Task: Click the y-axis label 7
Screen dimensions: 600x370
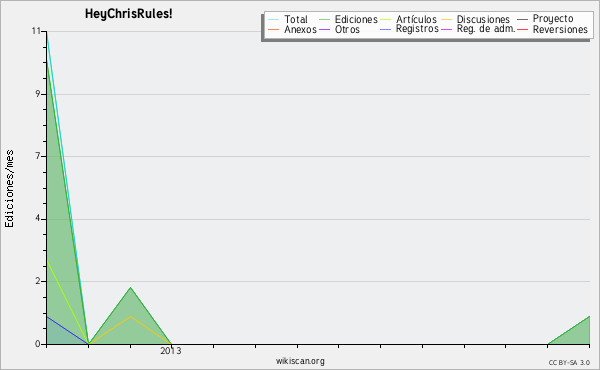Action: pyautogui.click(x=38, y=156)
